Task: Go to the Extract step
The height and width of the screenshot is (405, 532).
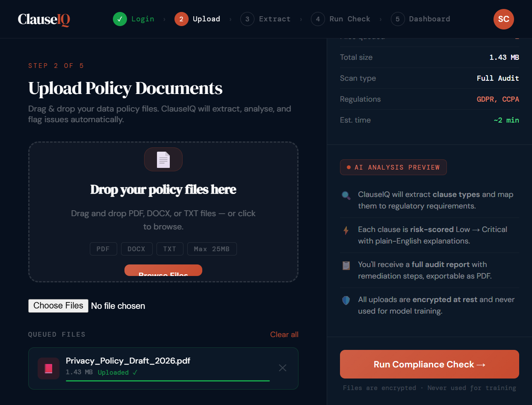Action: (266, 19)
